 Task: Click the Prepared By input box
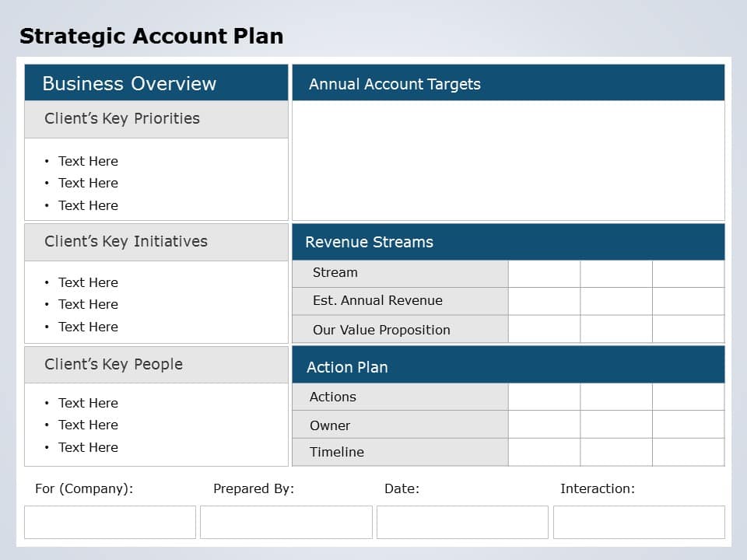(286, 522)
